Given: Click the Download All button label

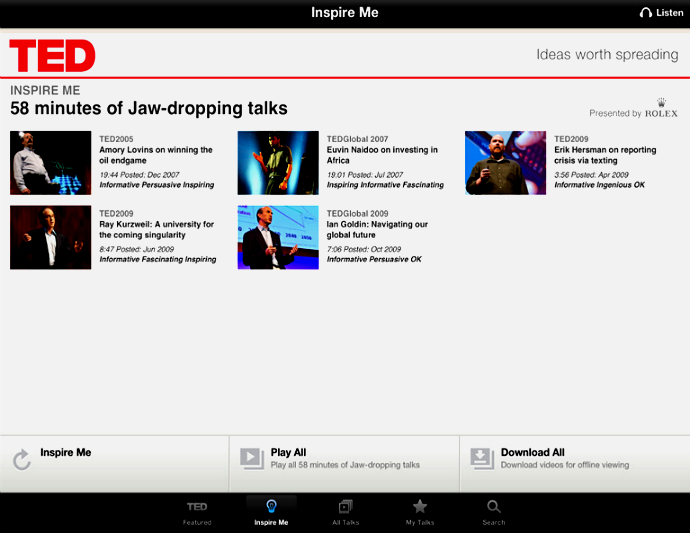Looking at the screenshot, I should click(532, 452).
